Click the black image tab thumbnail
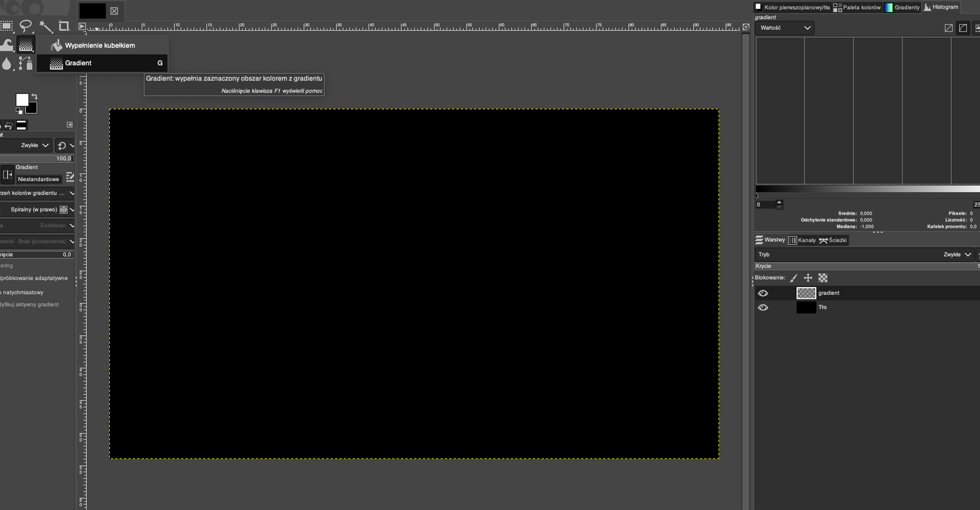Image resolution: width=980 pixels, height=510 pixels. coord(92,11)
